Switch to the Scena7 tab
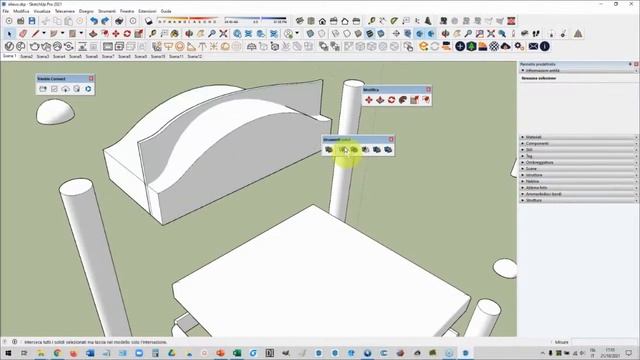The height and width of the screenshot is (360, 640). (x=108, y=57)
